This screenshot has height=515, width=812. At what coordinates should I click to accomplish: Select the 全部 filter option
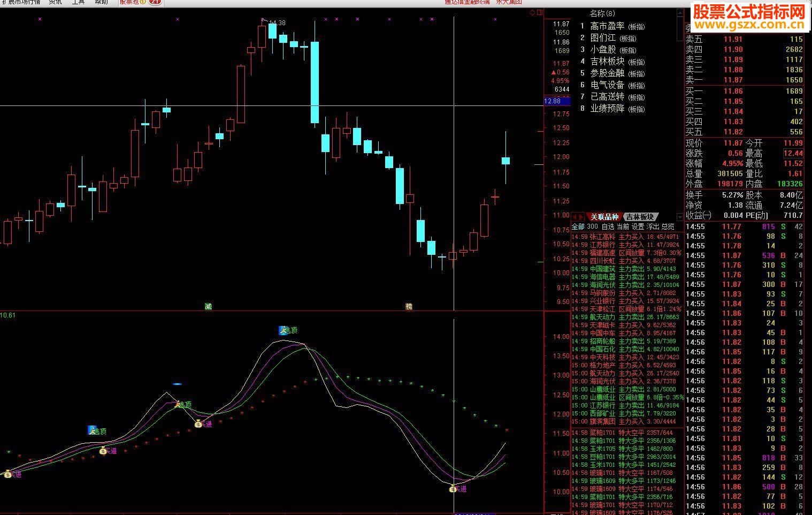(578, 226)
